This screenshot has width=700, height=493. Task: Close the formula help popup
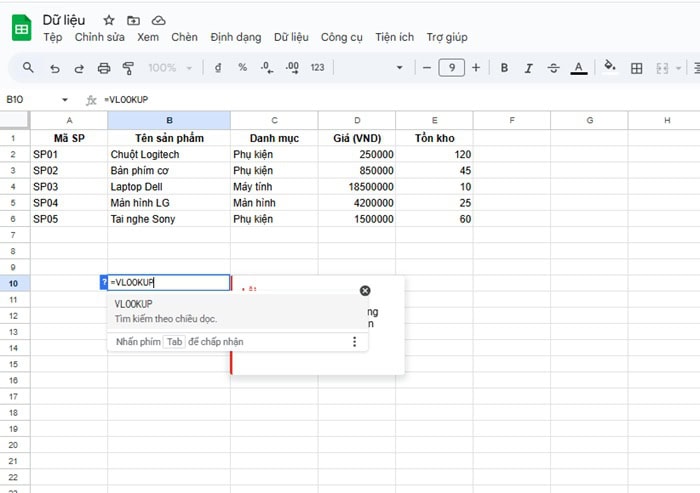tap(365, 291)
